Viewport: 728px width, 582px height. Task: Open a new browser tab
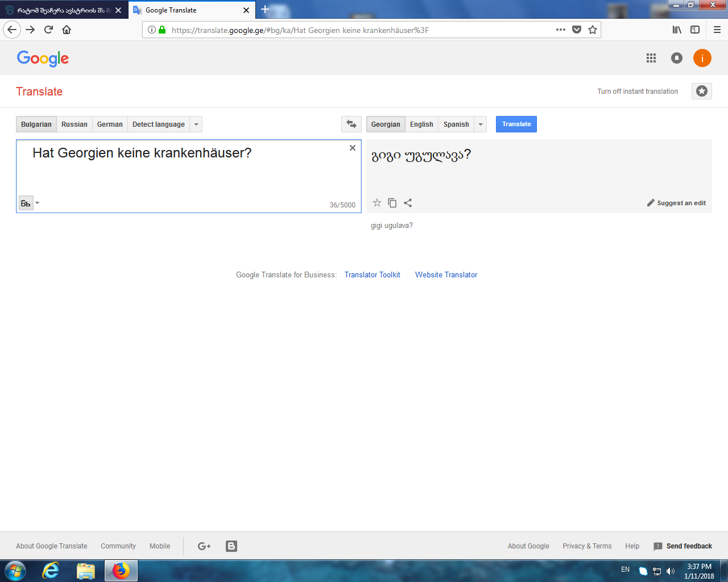pos(265,10)
